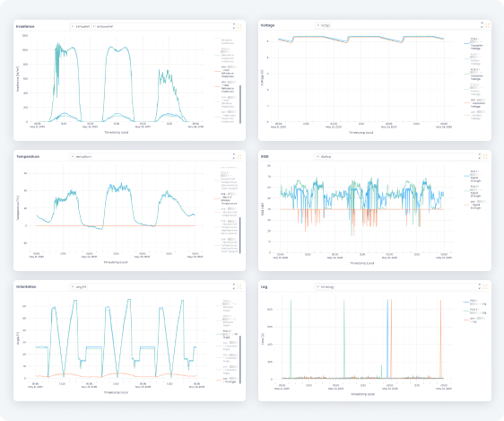Viewport: 504px width, 421px height.
Task: Expand the Irradiance chart to fullscreen
Action: click(239, 27)
